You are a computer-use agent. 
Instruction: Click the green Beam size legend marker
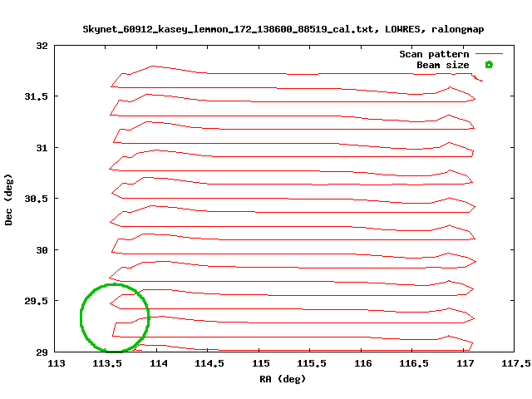[x=489, y=65]
